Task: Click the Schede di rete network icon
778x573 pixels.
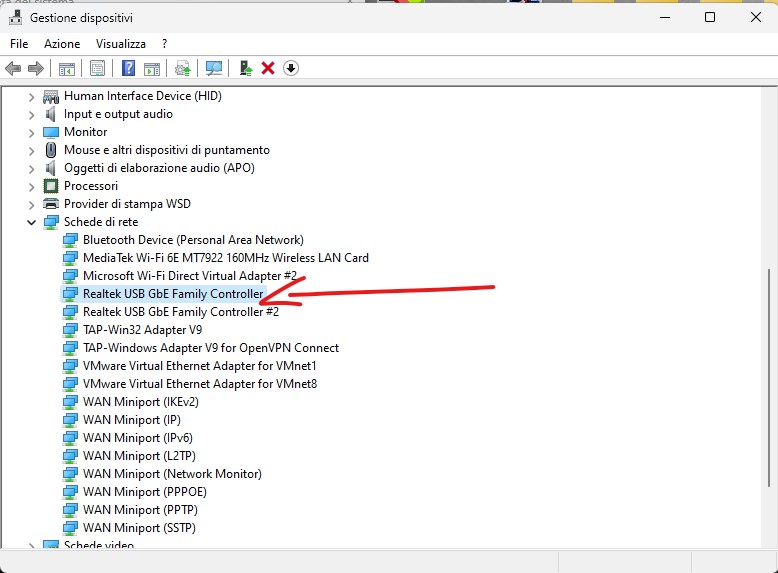Action: [x=51, y=222]
